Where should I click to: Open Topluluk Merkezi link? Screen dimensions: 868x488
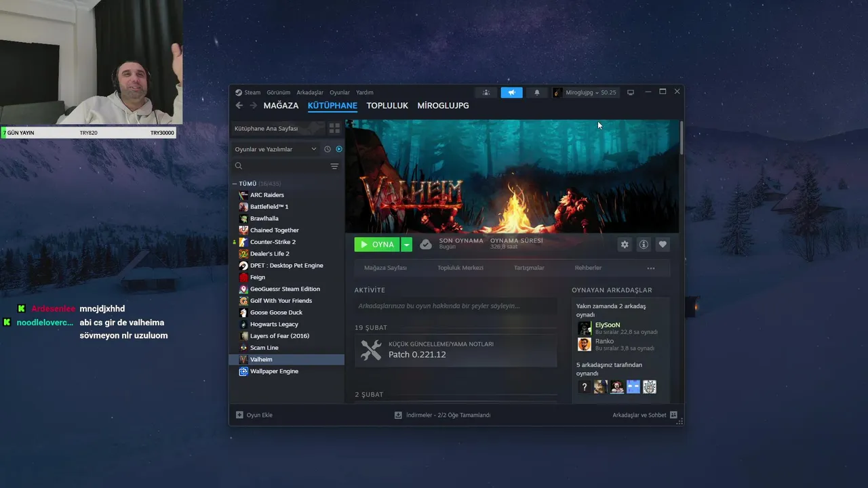(x=460, y=268)
